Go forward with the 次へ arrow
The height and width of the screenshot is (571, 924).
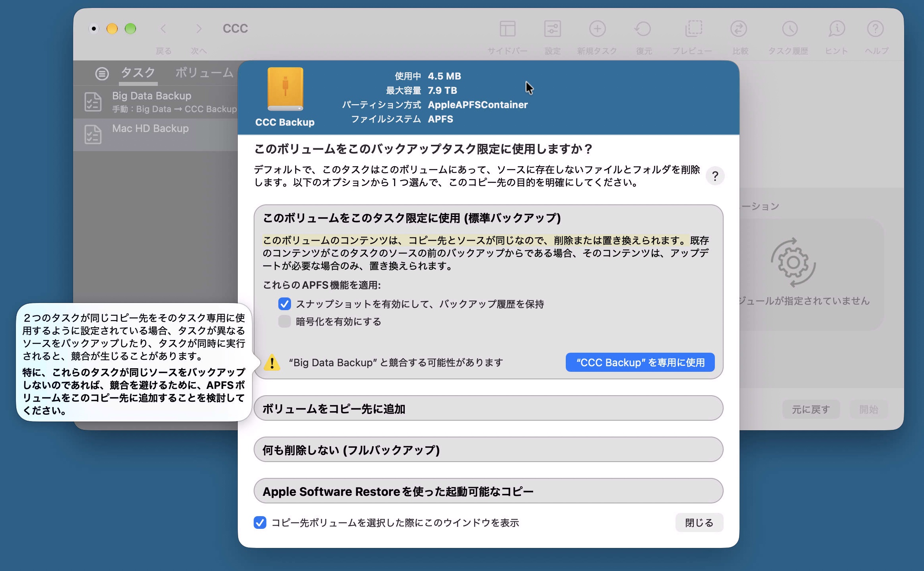point(199,29)
